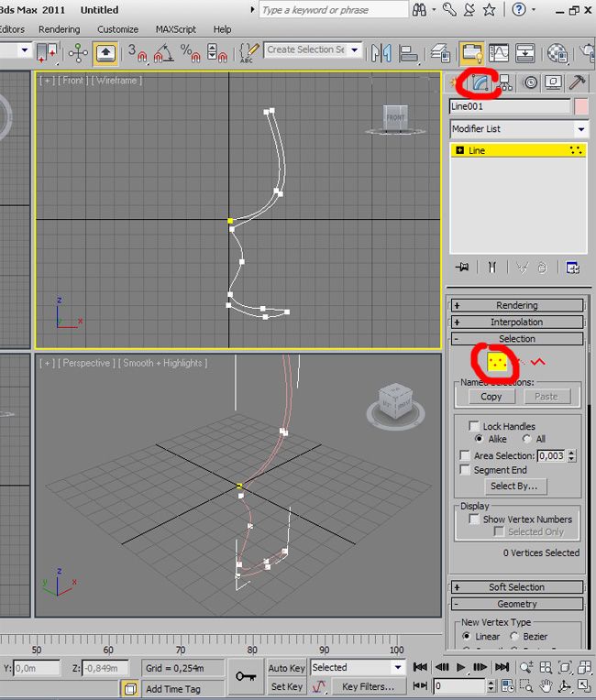Open Key Filters... dialog
Image resolution: width=596 pixels, height=700 pixels.
368,686
